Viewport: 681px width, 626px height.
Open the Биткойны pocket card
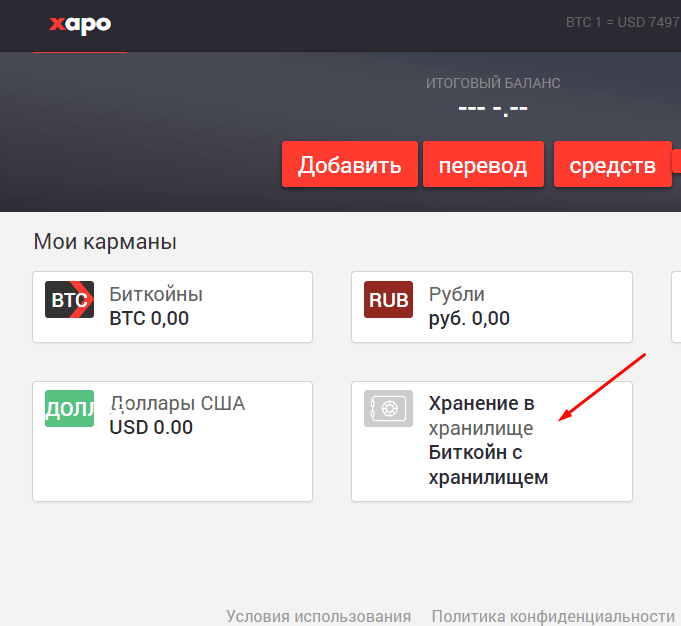click(x=172, y=307)
